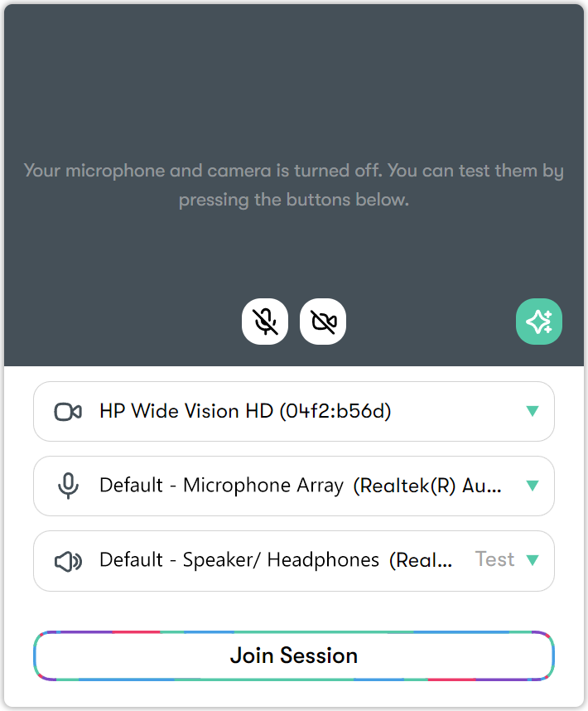588x711 pixels.
Task: Unmute the microphone with the crossed-out mic button
Action: pyautogui.click(x=265, y=322)
